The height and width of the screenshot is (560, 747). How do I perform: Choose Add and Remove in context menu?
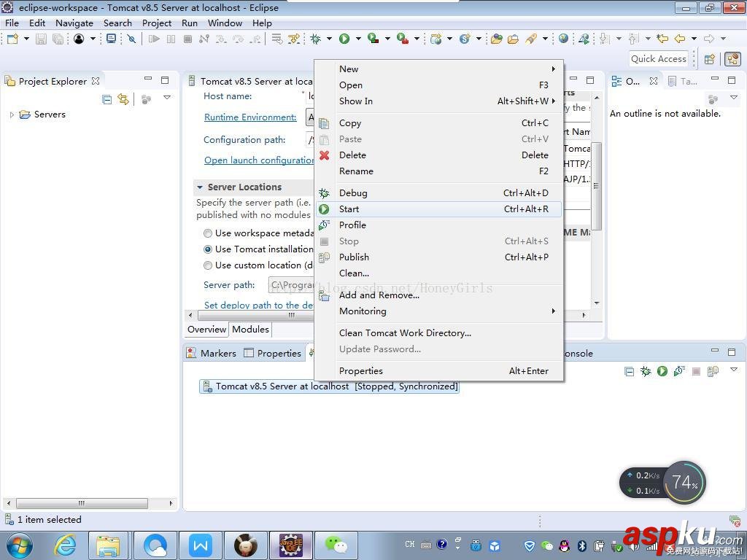click(x=438, y=295)
